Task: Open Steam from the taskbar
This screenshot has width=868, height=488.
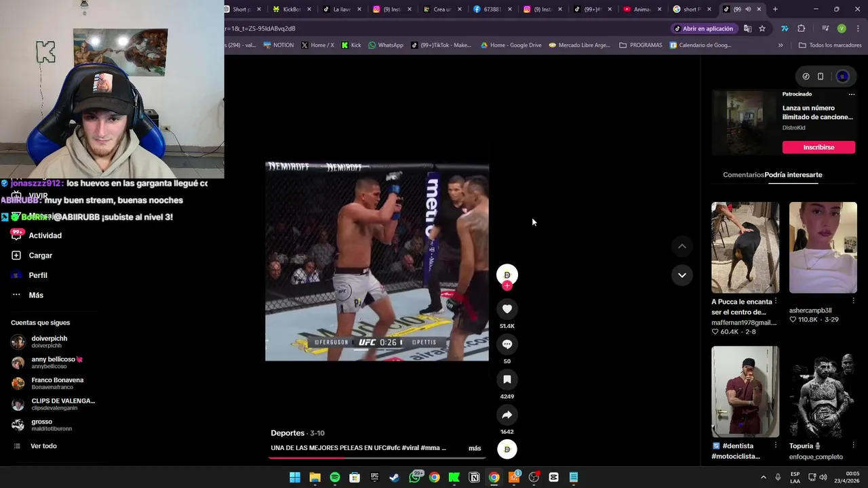Action: [395, 477]
